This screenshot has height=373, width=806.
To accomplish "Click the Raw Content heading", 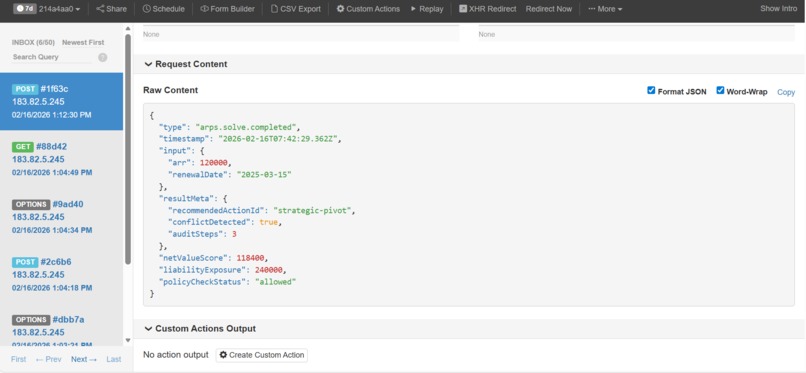I will (x=171, y=90).
